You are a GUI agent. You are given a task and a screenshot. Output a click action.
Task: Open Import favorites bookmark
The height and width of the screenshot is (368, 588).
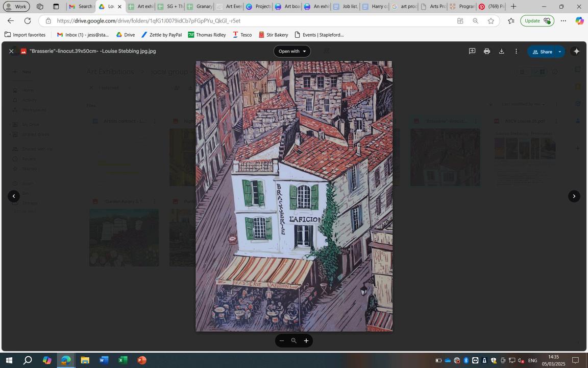click(25, 35)
